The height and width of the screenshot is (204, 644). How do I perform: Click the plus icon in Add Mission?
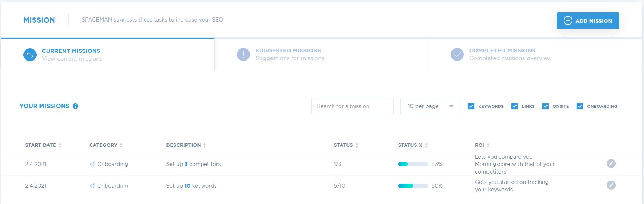click(568, 21)
